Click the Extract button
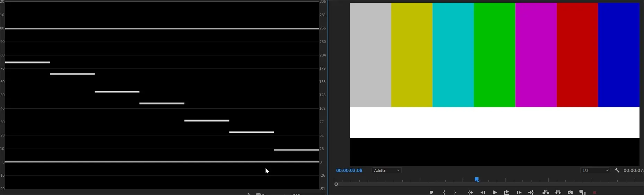Image resolution: width=644 pixels, height=195 pixels. click(x=558, y=193)
